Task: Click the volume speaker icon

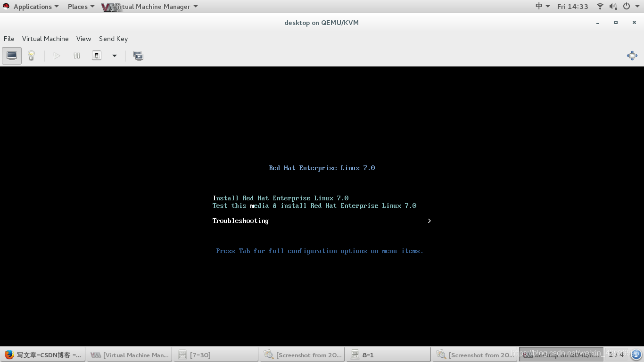Action: (x=613, y=6)
